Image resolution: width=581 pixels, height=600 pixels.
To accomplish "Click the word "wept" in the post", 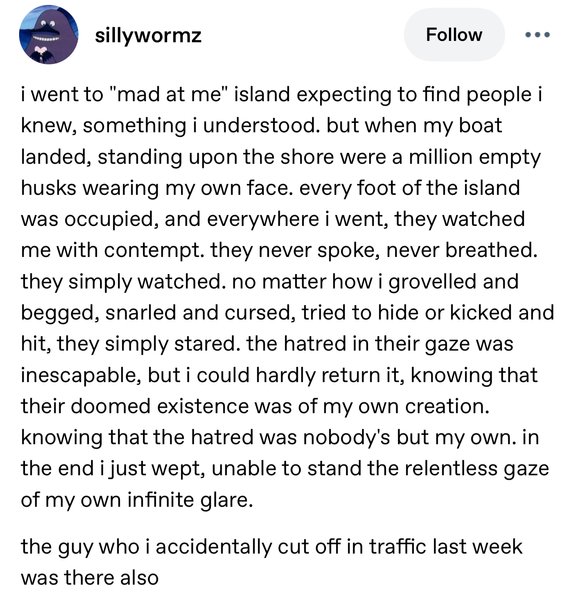I will point(178,469).
